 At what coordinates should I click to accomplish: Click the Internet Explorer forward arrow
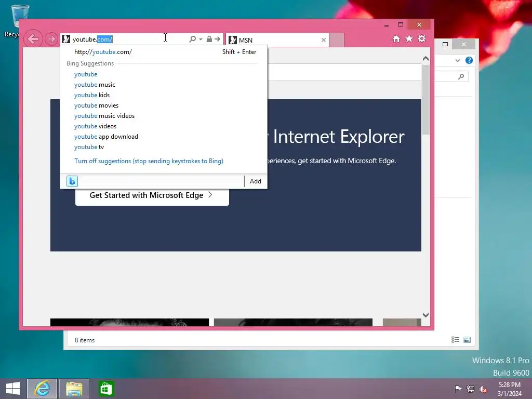[51, 39]
